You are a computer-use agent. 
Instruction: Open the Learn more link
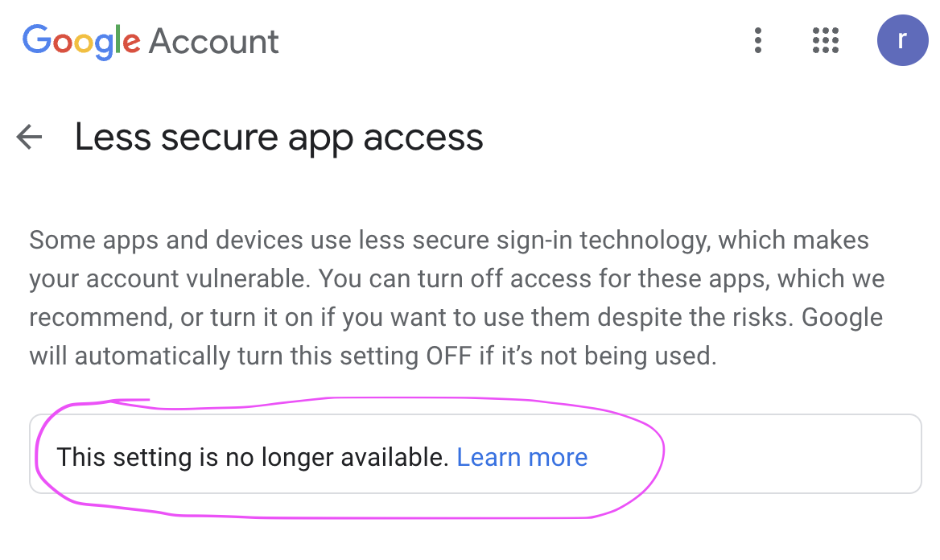tap(522, 456)
